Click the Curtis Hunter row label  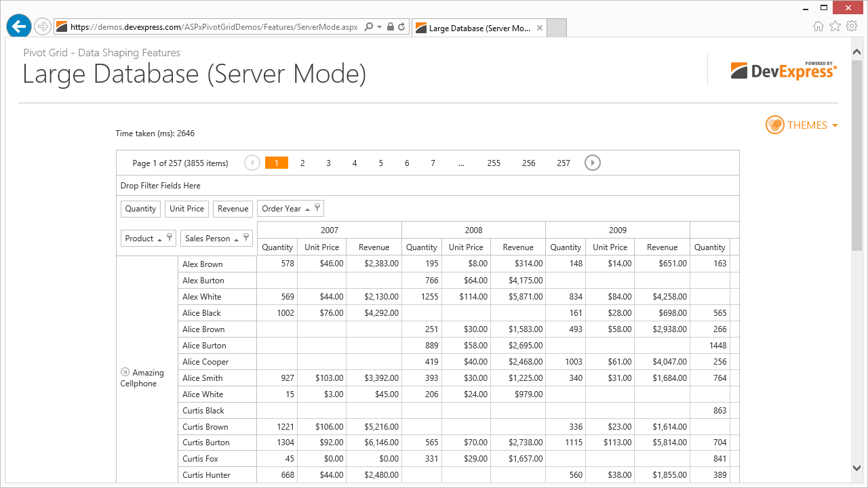click(217, 475)
